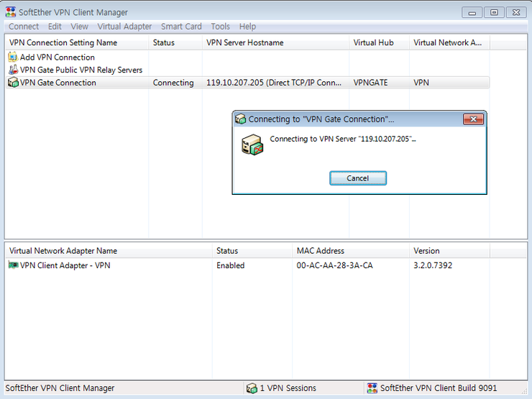Click the VPNGATE virtual hub cell
The width and height of the screenshot is (532, 399).
tap(370, 83)
